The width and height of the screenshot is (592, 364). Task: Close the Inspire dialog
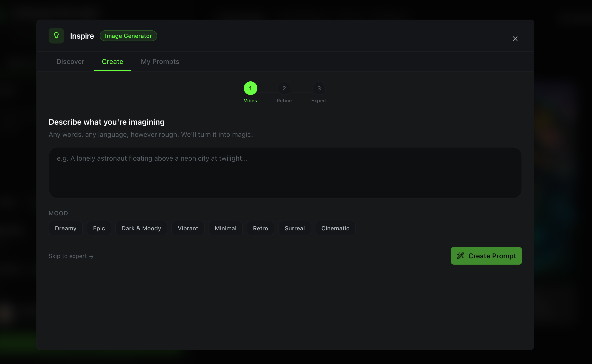[x=515, y=39]
